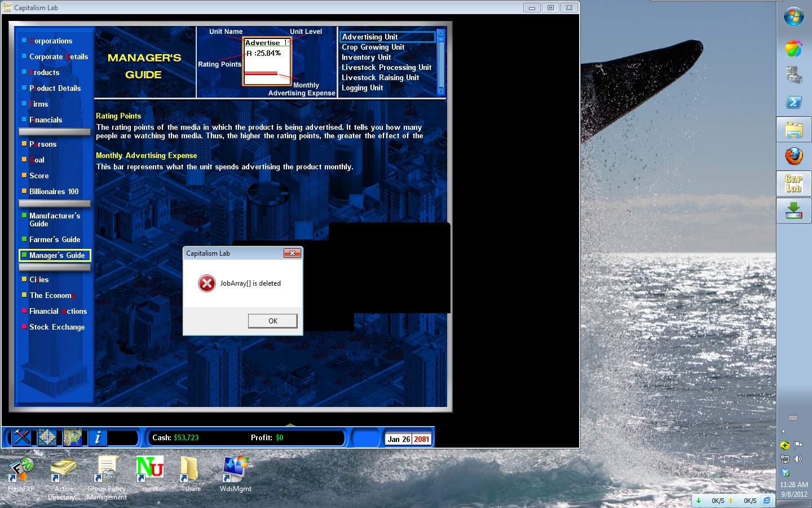
Task: Open Farmer's Guide
Action: tap(55, 239)
